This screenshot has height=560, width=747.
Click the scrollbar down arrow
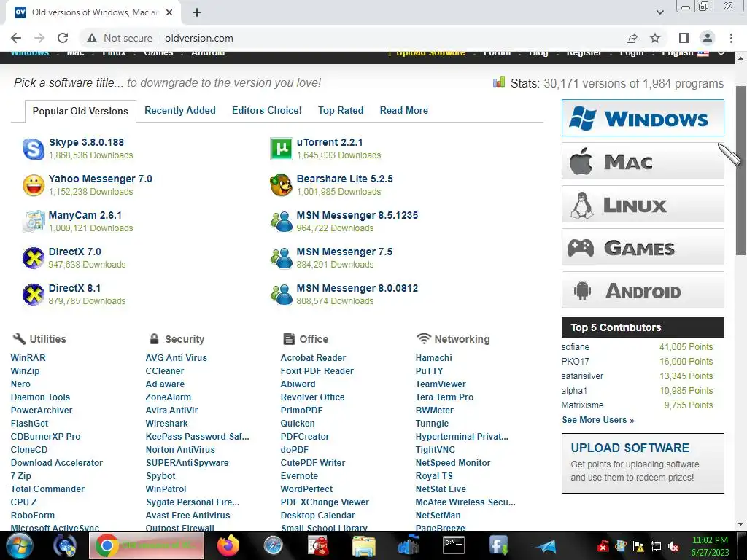click(x=740, y=524)
